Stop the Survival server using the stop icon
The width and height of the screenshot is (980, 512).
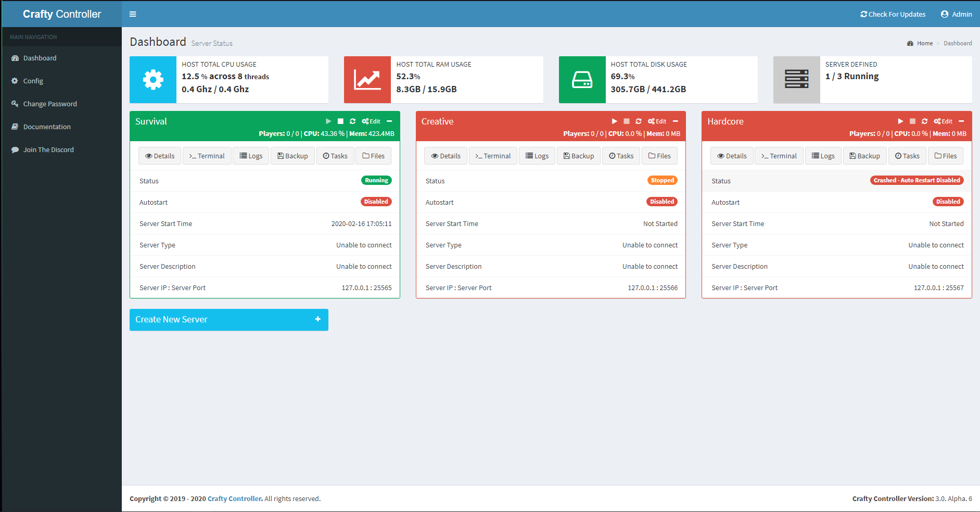[340, 121]
